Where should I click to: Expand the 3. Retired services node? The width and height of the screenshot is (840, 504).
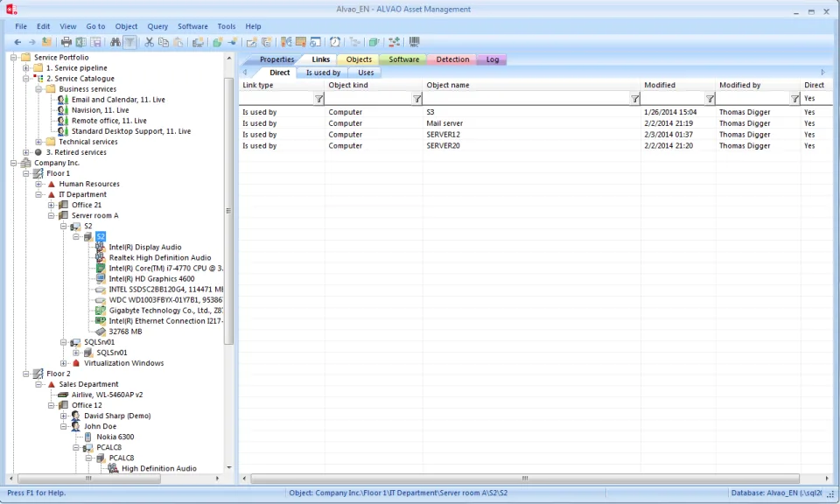click(x=25, y=152)
